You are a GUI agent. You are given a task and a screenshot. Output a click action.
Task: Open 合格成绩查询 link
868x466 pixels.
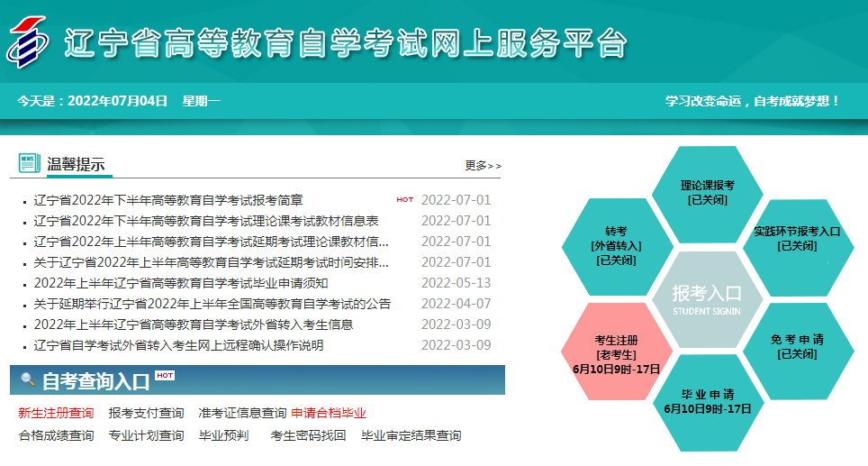[56, 436]
